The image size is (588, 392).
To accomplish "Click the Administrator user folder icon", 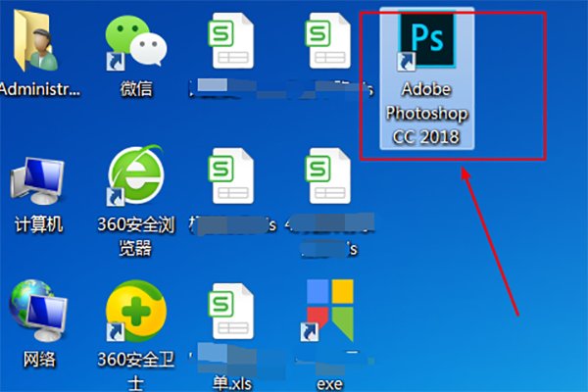I will pyautogui.click(x=36, y=40).
